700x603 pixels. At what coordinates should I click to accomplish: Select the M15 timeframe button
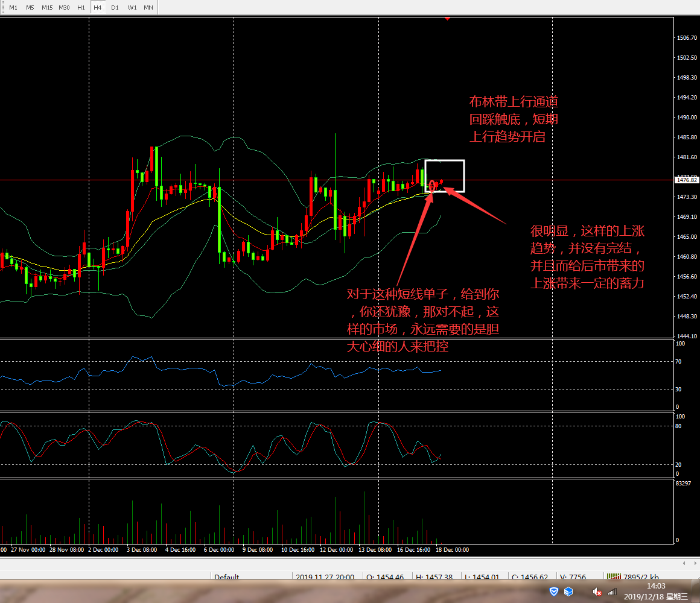coord(47,7)
